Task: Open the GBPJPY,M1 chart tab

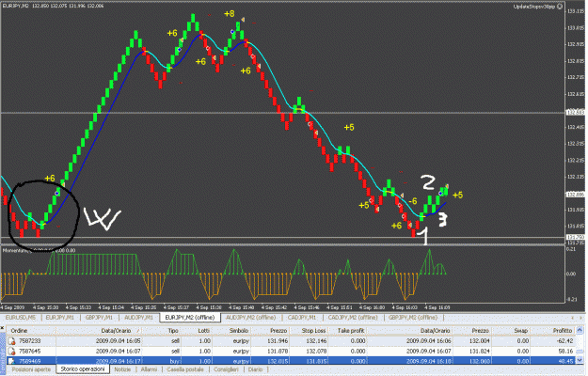Action: pyautogui.click(x=99, y=317)
